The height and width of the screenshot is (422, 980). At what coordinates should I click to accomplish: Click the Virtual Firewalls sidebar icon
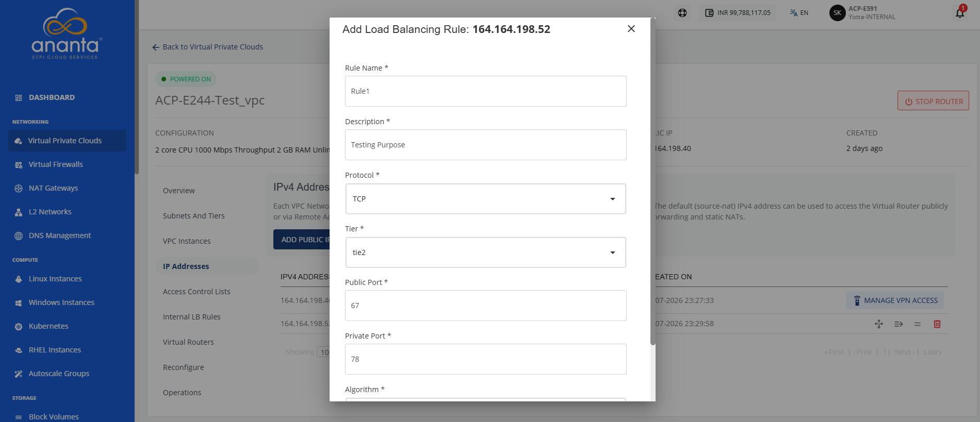click(19, 165)
